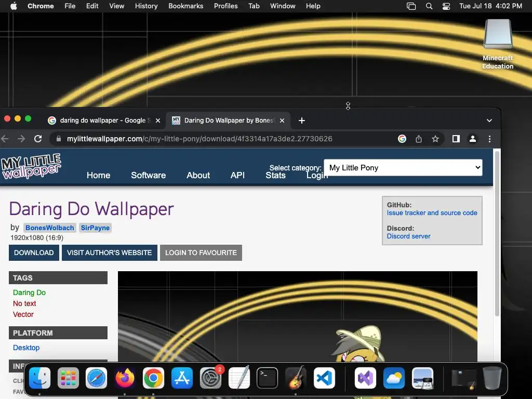Screen dimensions: 532x399
Task: Click the Daring Do wallpaper preview image
Action: click(298, 316)
